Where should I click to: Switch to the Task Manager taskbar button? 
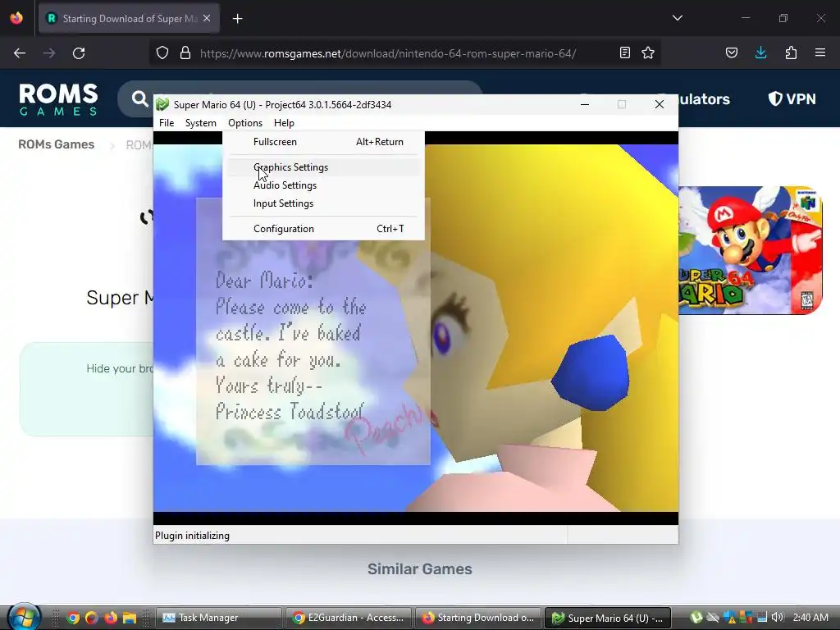218,618
